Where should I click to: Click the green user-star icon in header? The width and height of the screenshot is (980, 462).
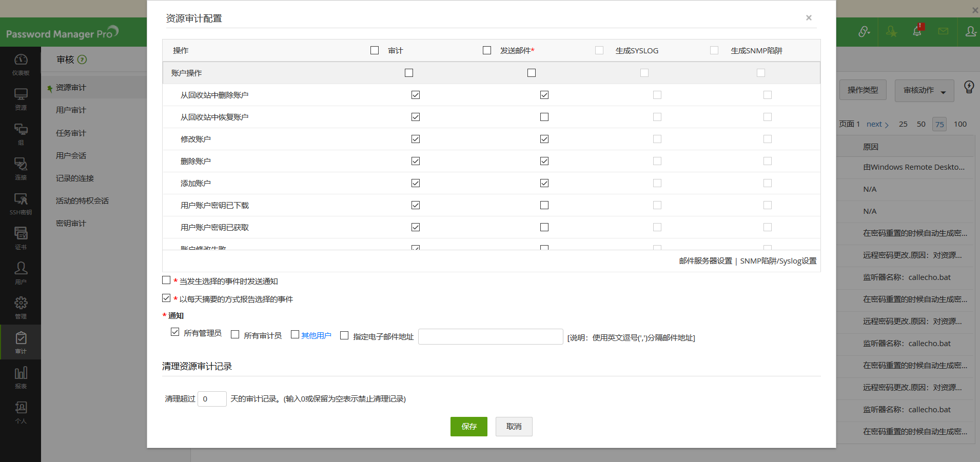(891, 31)
